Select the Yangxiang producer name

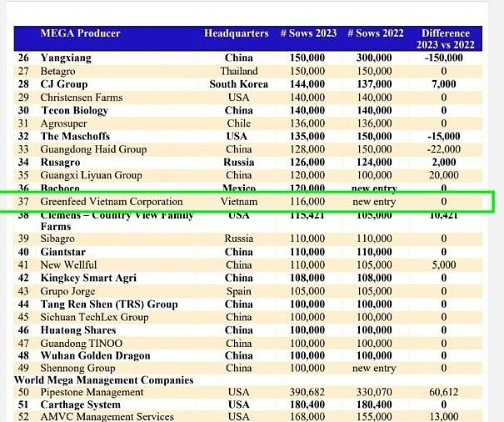(x=66, y=58)
